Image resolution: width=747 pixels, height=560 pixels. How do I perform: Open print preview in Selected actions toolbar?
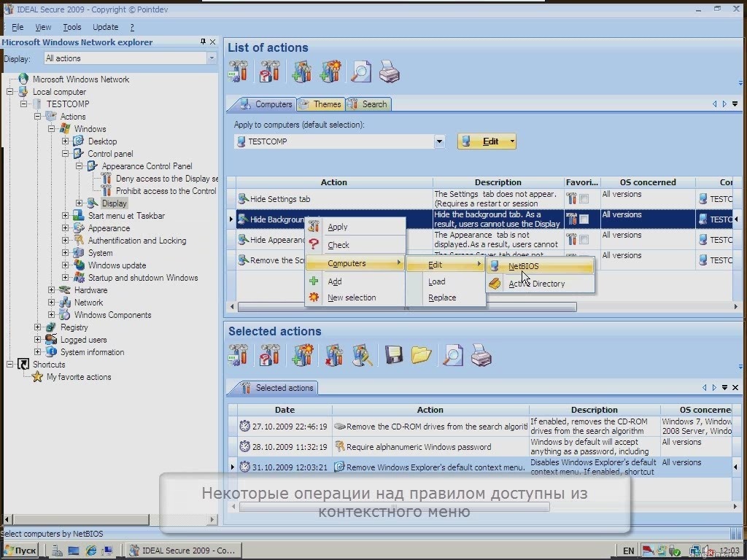coord(452,355)
